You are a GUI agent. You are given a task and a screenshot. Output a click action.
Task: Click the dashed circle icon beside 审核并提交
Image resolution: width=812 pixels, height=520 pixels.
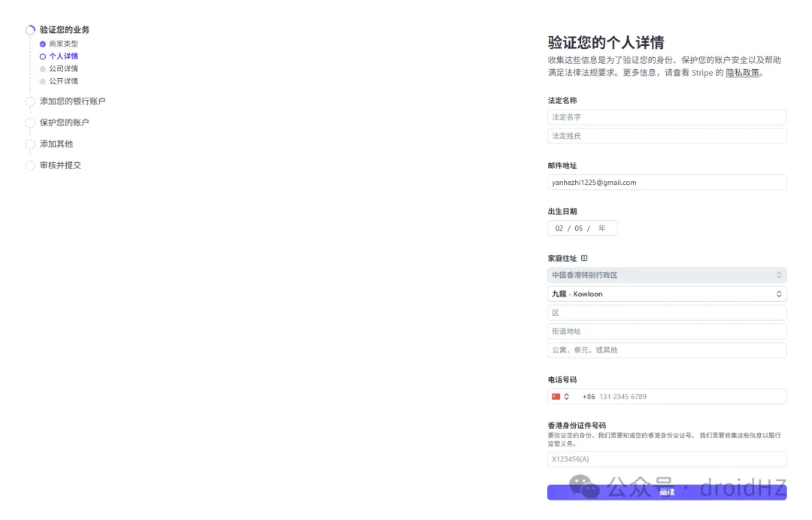pyautogui.click(x=30, y=165)
